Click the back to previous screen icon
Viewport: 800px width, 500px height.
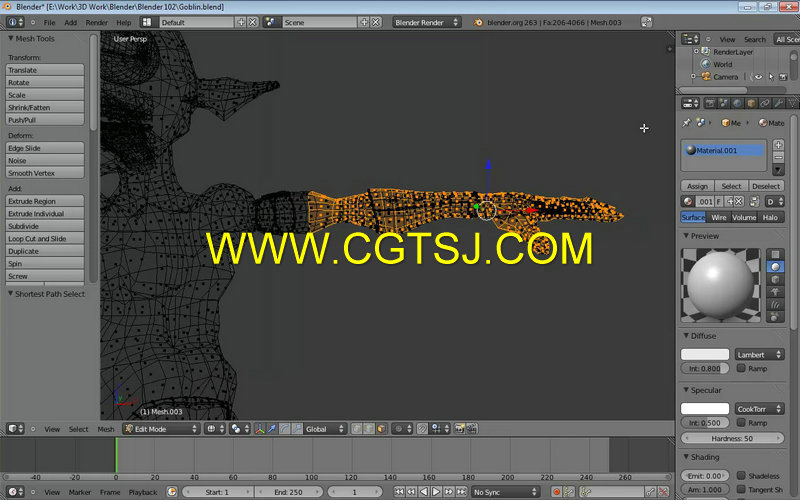pos(646,22)
